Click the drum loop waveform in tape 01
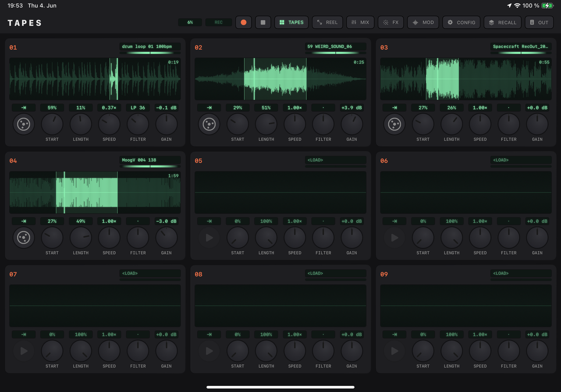 coord(95,79)
